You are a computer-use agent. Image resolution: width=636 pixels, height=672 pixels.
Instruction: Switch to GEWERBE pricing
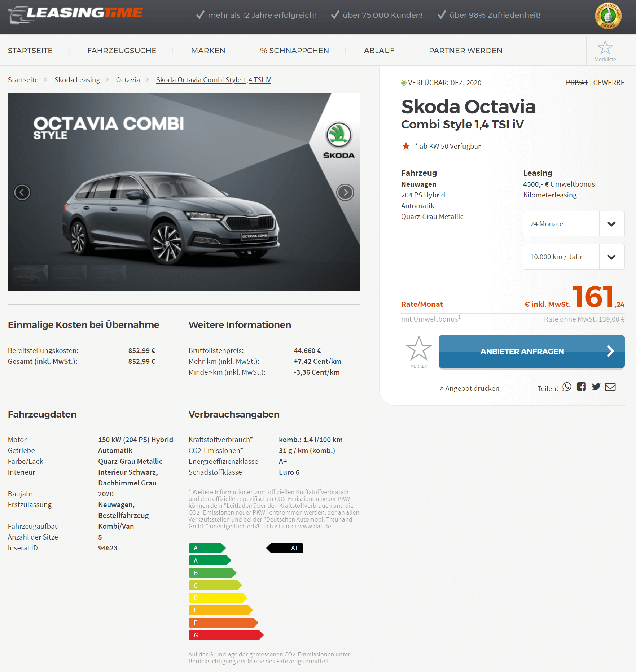point(609,83)
